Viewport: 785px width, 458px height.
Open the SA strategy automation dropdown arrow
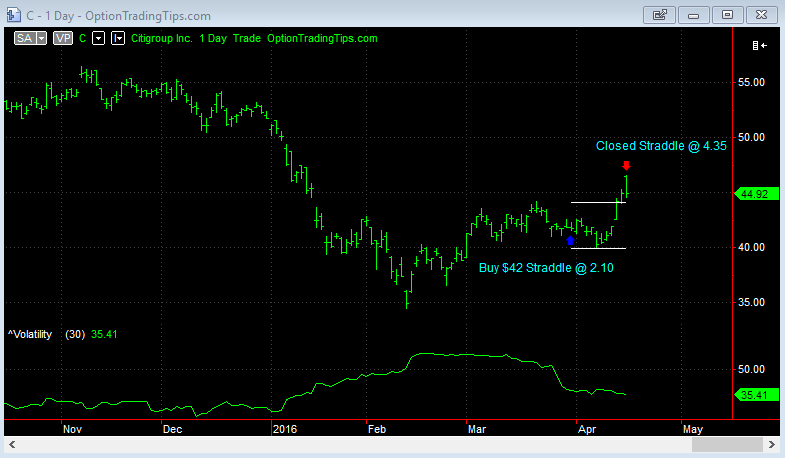point(42,38)
